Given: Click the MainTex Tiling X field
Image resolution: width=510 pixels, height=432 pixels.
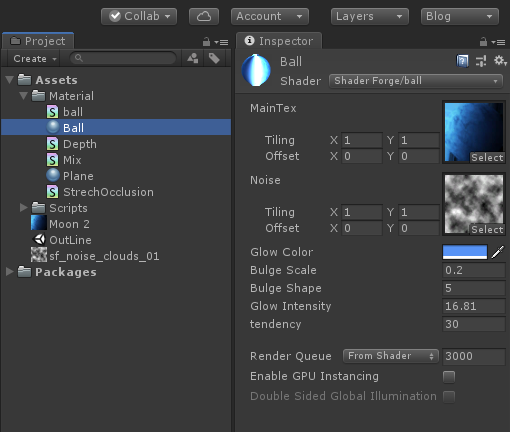Looking at the screenshot, I should [x=362, y=140].
